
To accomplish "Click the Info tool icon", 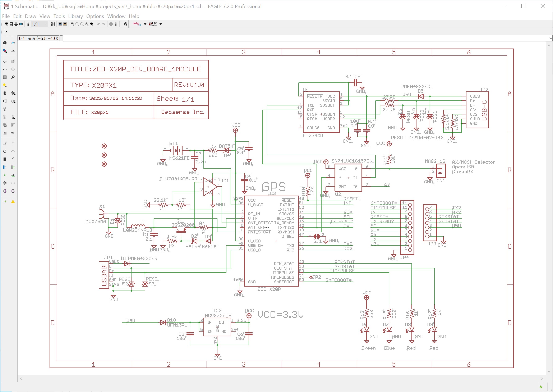I will (x=5, y=43).
